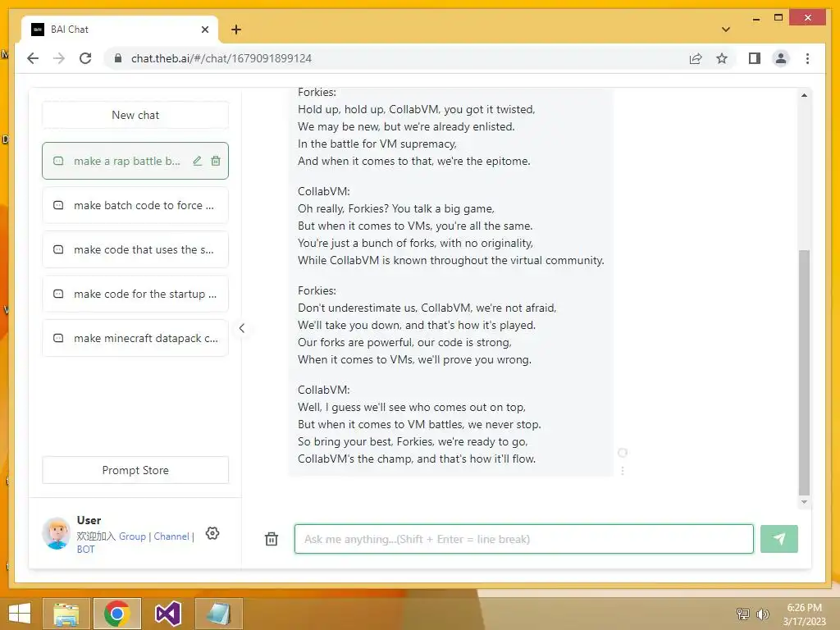This screenshot has width=840, height=630.
Task: Open the Chrome profile avatar menu
Action: (781, 58)
